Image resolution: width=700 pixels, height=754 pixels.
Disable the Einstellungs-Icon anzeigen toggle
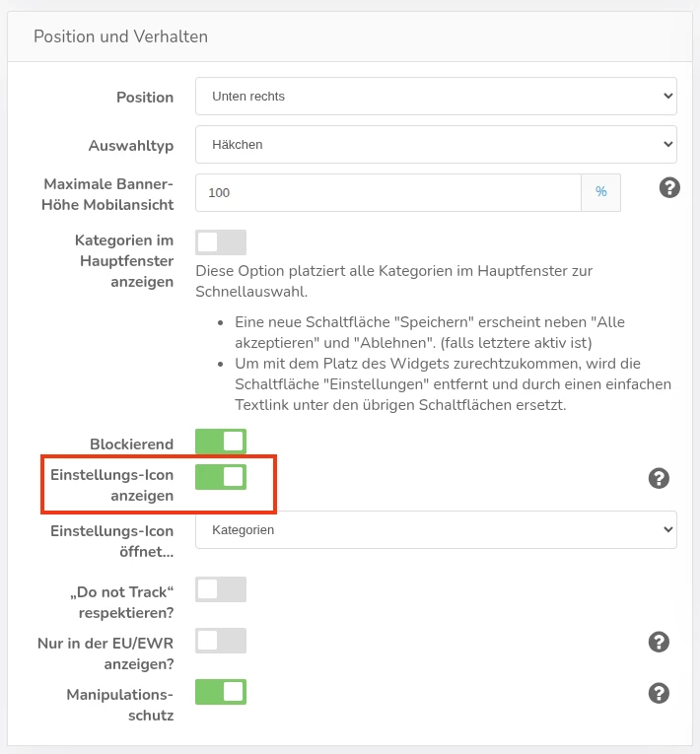coord(221,477)
